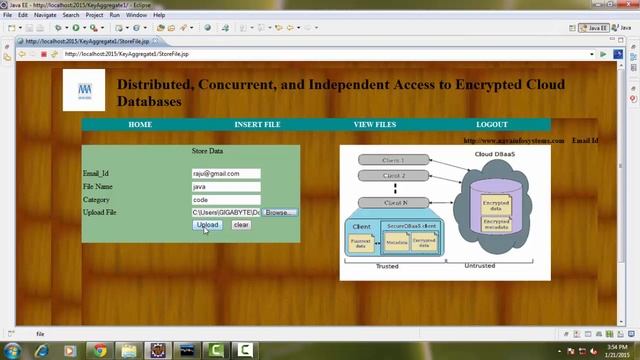Expand the New Server dropdown arrow

(x=127, y=28)
